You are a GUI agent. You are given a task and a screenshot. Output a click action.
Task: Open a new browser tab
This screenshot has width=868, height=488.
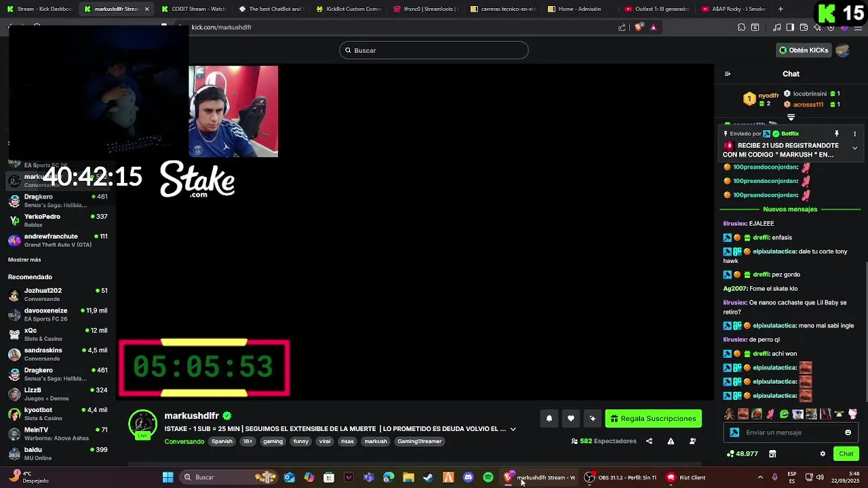(x=781, y=9)
